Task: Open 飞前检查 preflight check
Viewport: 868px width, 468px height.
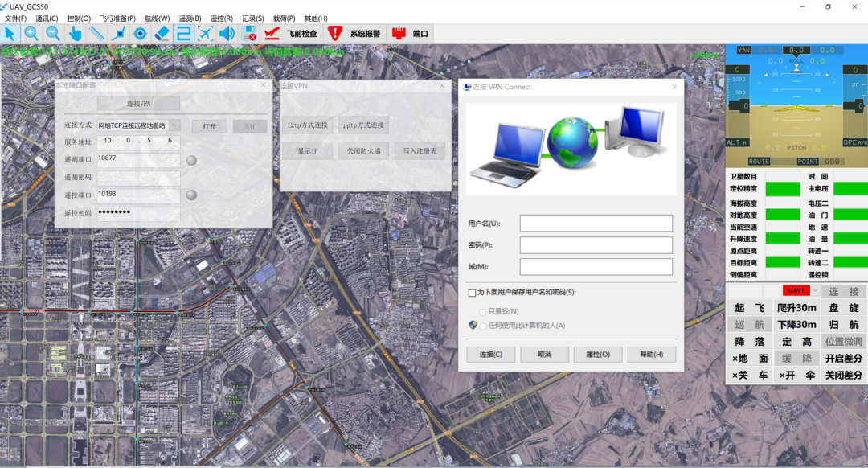Action: click(x=292, y=34)
